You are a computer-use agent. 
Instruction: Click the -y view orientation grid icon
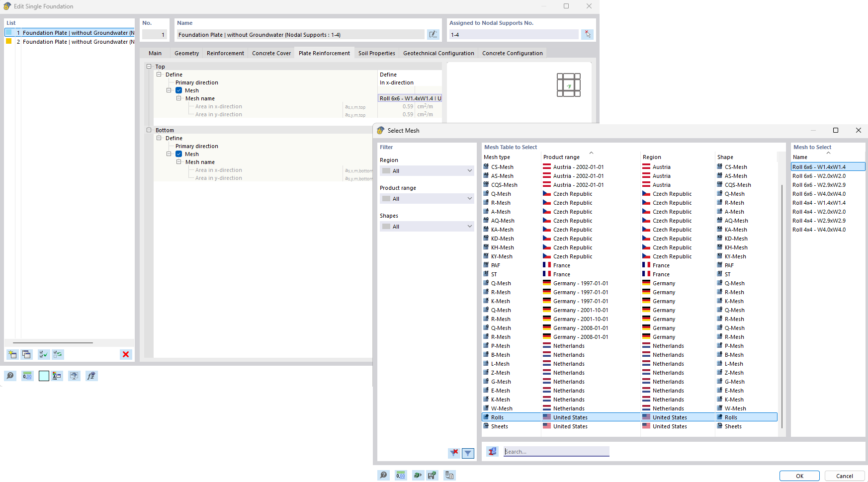(x=569, y=85)
